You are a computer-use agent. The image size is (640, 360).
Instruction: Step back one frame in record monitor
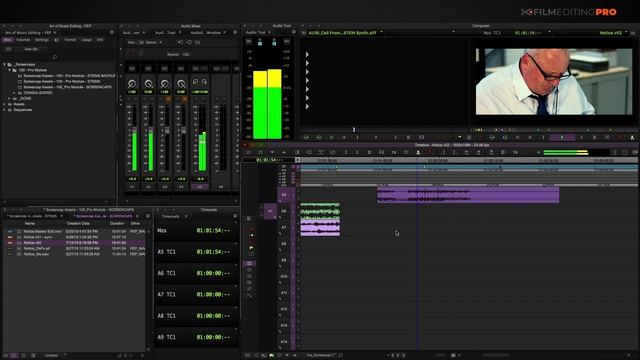(x=518, y=138)
